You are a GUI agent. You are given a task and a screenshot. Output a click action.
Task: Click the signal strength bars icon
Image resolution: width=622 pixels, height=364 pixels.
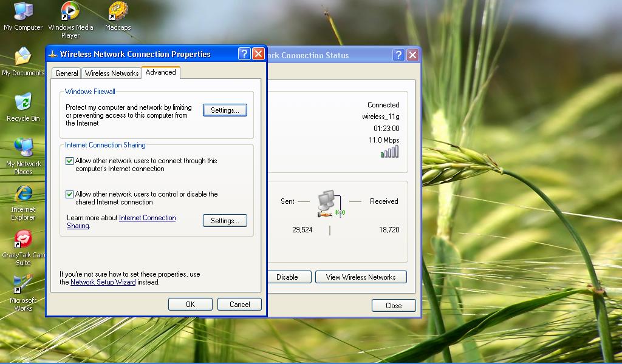(x=389, y=152)
